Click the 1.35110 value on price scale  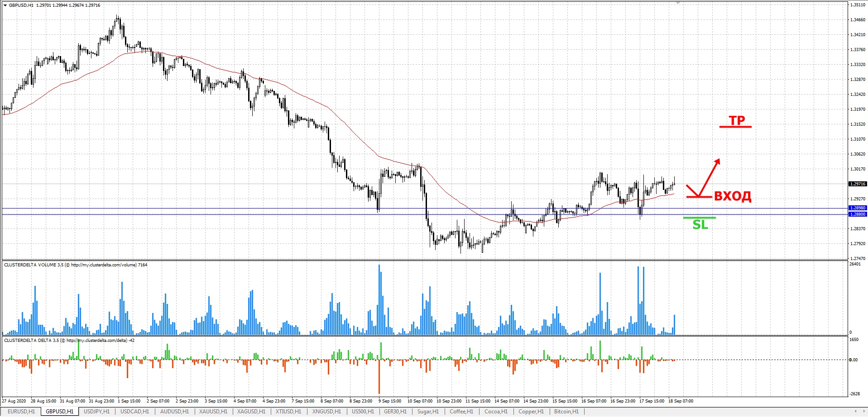(858, 5)
